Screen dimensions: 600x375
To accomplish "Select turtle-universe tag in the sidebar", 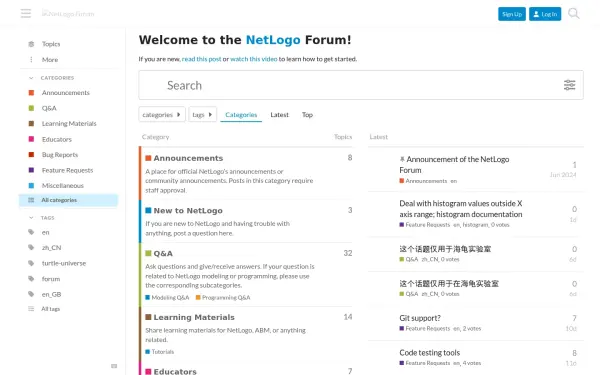I will (64, 263).
